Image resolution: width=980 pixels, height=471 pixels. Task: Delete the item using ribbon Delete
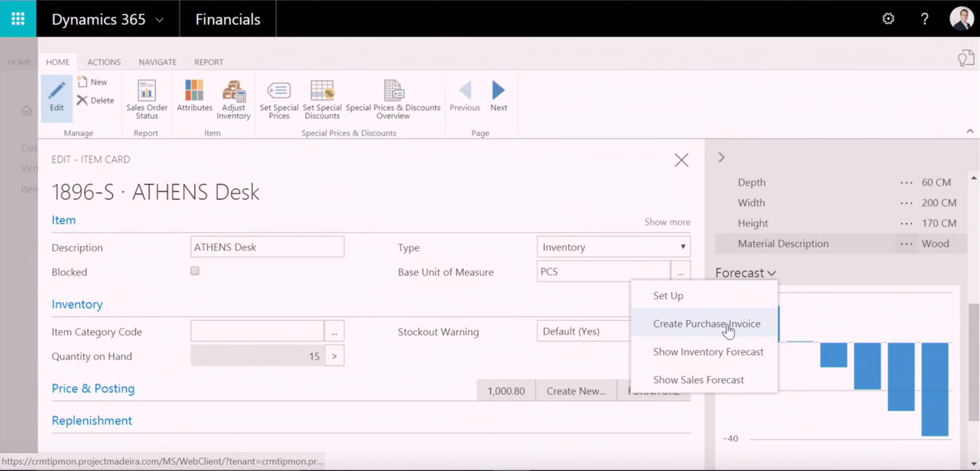pos(95,100)
